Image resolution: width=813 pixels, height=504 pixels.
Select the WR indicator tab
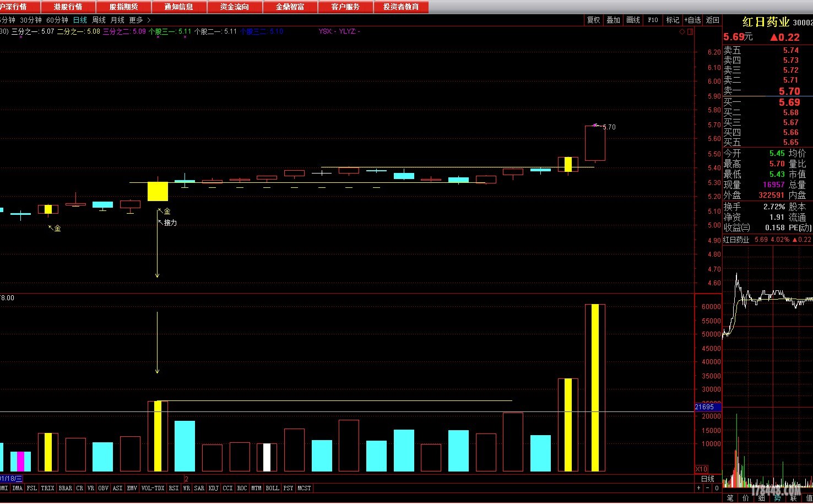pos(186,488)
